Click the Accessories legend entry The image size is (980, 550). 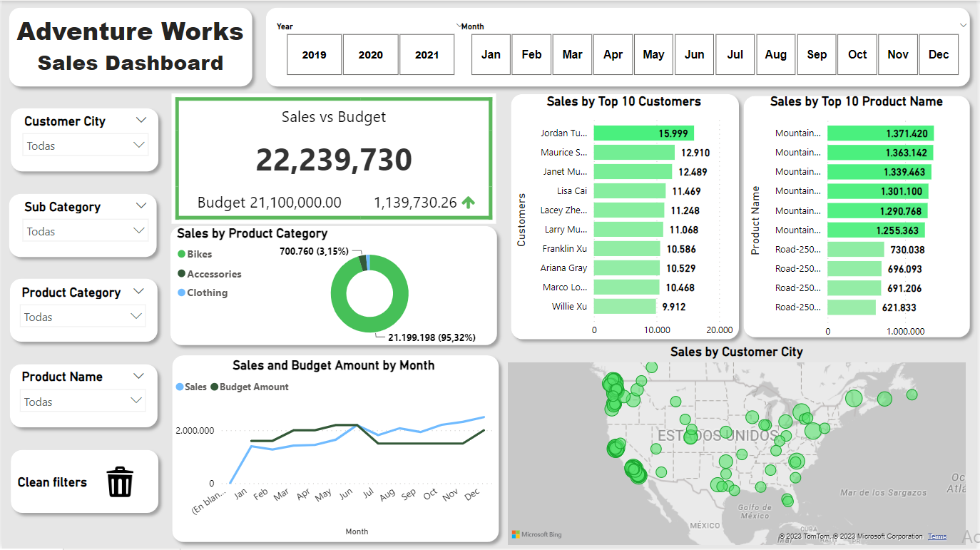click(213, 274)
